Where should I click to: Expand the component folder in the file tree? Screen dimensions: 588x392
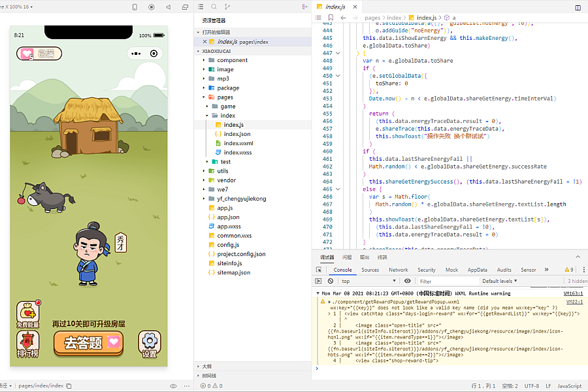(x=232, y=60)
